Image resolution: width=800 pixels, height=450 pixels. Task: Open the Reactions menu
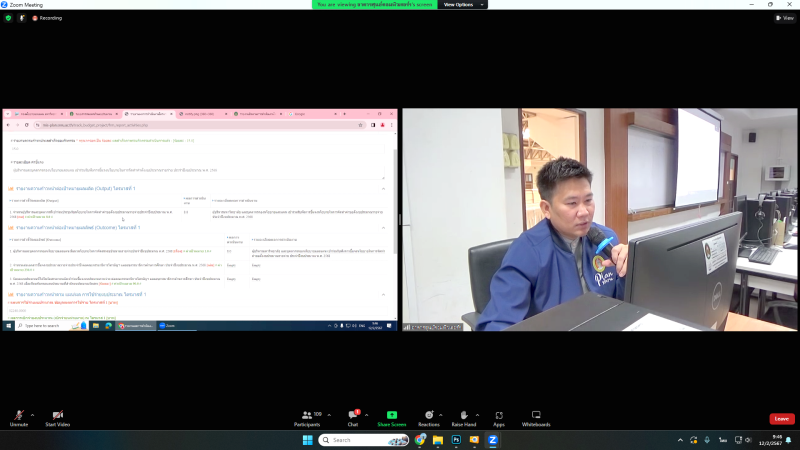coord(429,416)
